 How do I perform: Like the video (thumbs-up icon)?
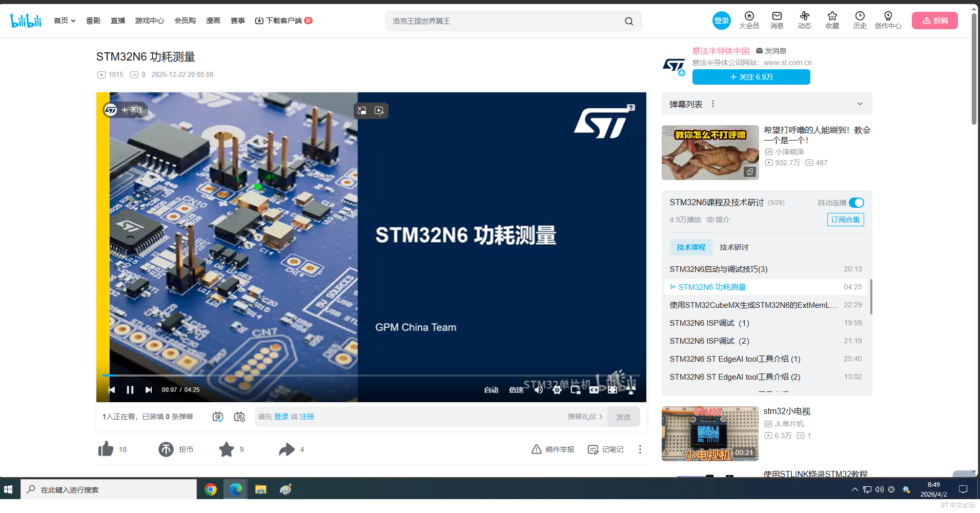106,449
